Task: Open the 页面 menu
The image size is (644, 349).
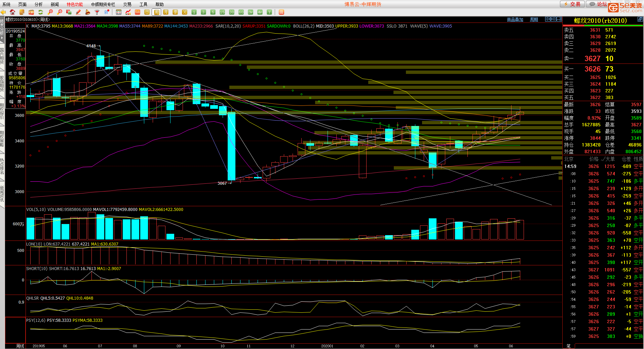Action: [x=23, y=4]
